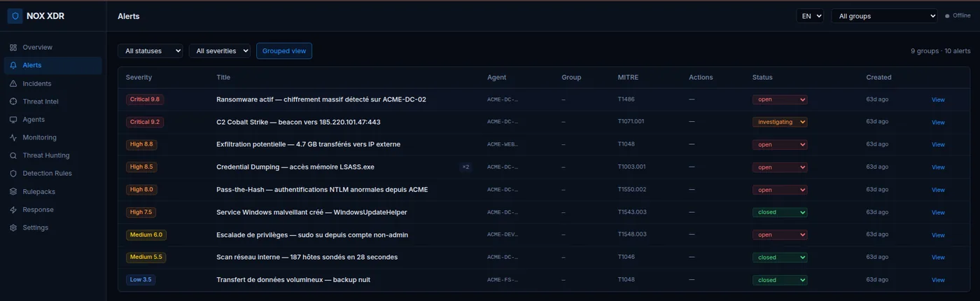
Task: Navigate to Threat Hunting
Action: (53, 155)
